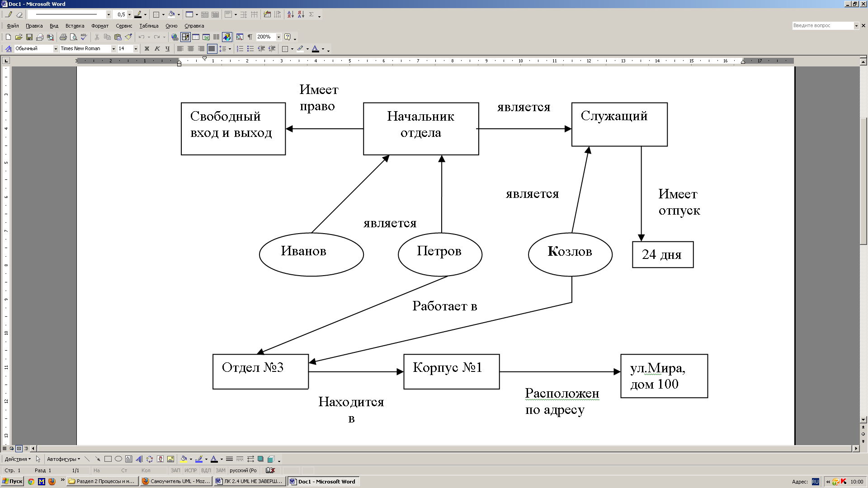Open the line style dropdown
The image size is (868, 488).
[x=108, y=14]
